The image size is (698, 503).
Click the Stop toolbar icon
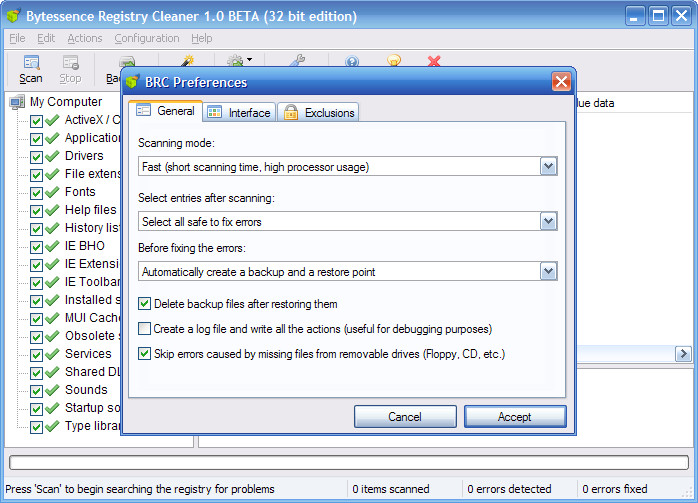click(x=70, y=69)
